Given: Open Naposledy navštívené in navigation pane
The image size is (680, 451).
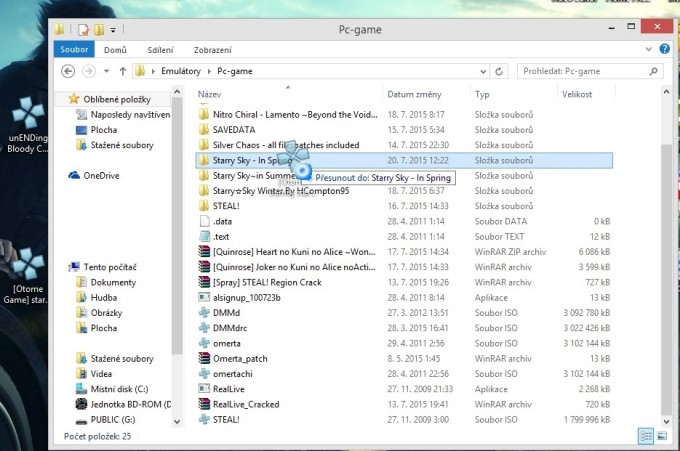Looking at the screenshot, I should point(123,114).
